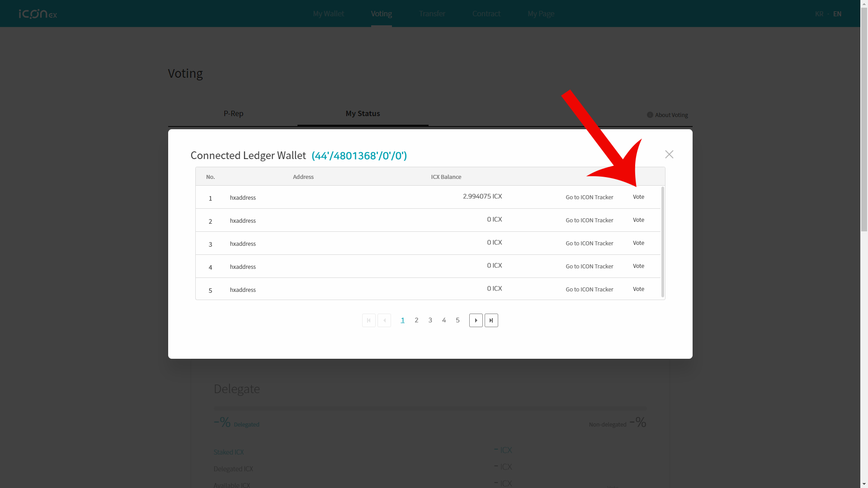Close the Connected Ledger Wallet dialog
The height and width of the screenshot is (488, 868).
coord(669,155)
